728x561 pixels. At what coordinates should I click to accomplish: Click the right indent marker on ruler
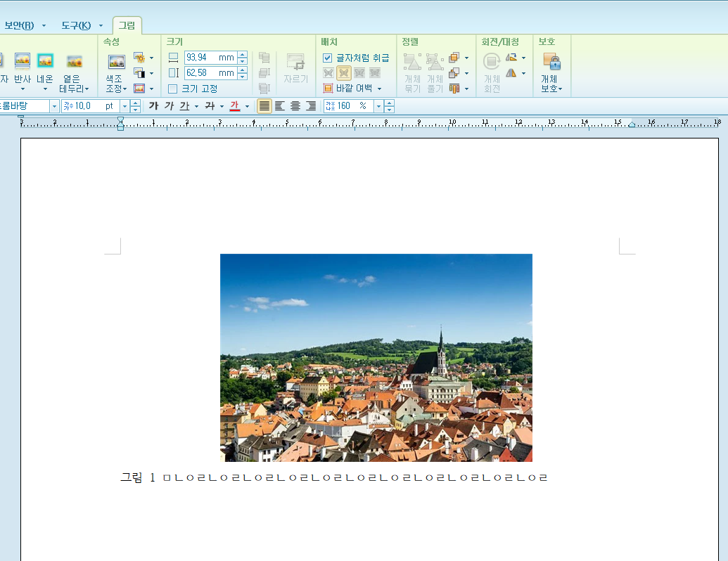pos(632,124)
